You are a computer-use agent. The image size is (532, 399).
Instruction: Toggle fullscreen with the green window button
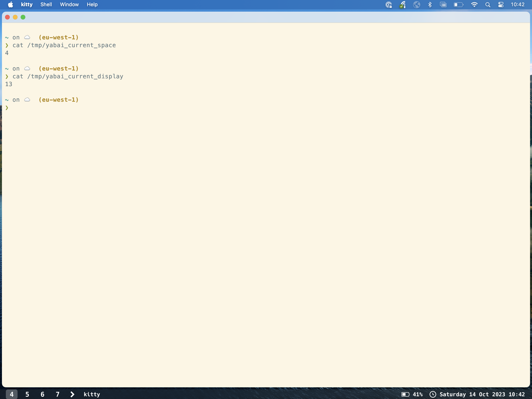click(23, 17)
